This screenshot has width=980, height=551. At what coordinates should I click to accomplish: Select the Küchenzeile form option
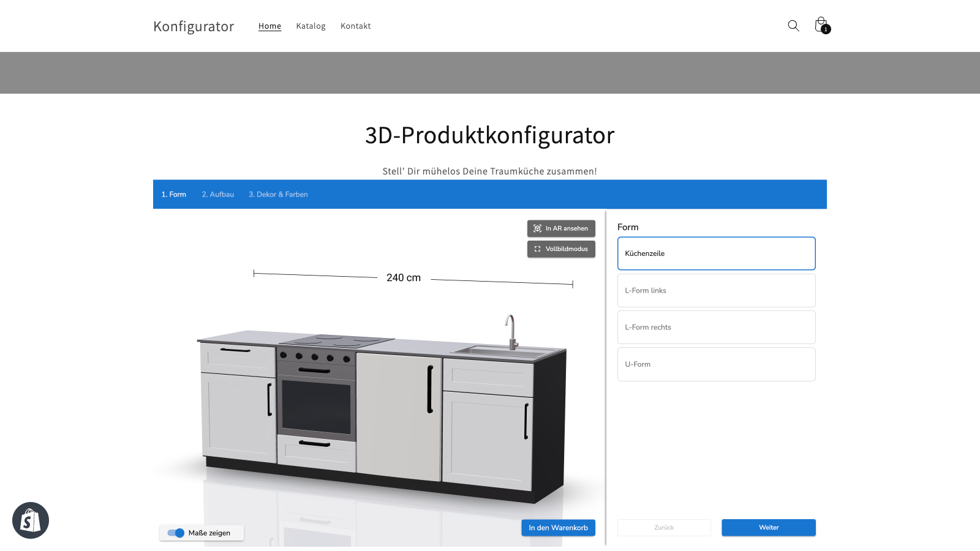(x=716, y=253)
